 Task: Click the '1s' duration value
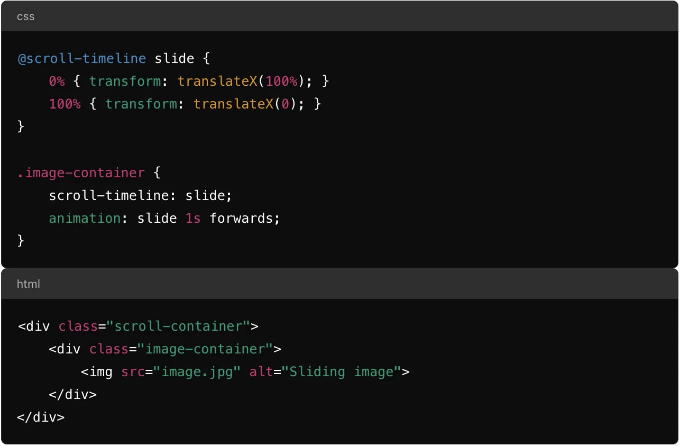pos(193,218)
